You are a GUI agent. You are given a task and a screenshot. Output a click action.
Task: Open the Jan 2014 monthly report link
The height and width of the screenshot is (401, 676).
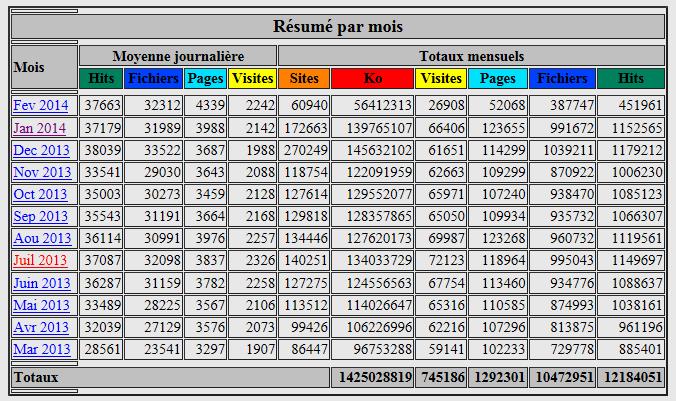click(x=39, y=128)
